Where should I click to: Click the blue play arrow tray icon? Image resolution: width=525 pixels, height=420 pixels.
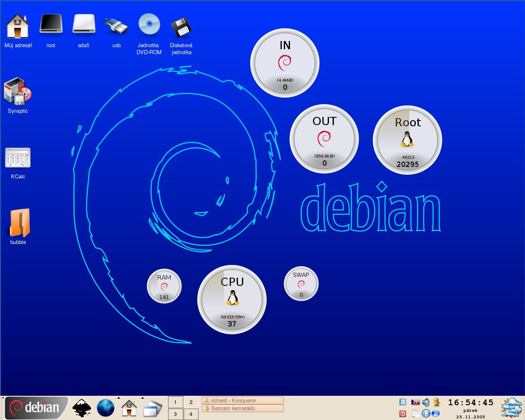[x=426, y=413]
